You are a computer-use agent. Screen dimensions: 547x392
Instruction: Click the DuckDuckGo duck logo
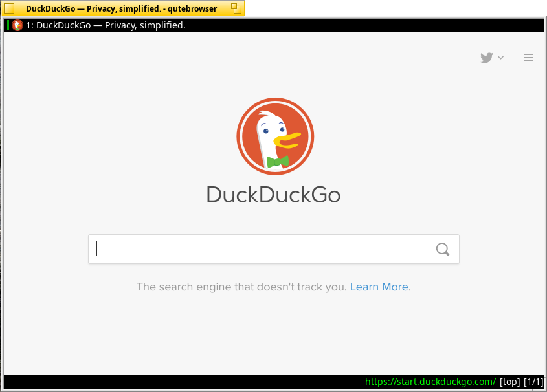(x=275, y=136)
